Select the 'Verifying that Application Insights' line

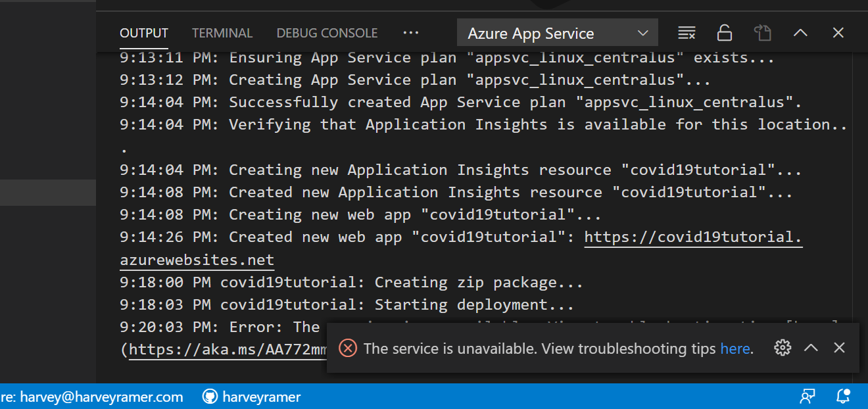(x=483, y=125)
